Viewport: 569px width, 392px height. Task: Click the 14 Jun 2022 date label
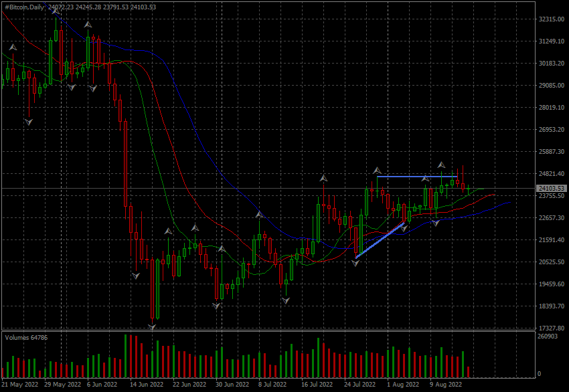point(147,385)
